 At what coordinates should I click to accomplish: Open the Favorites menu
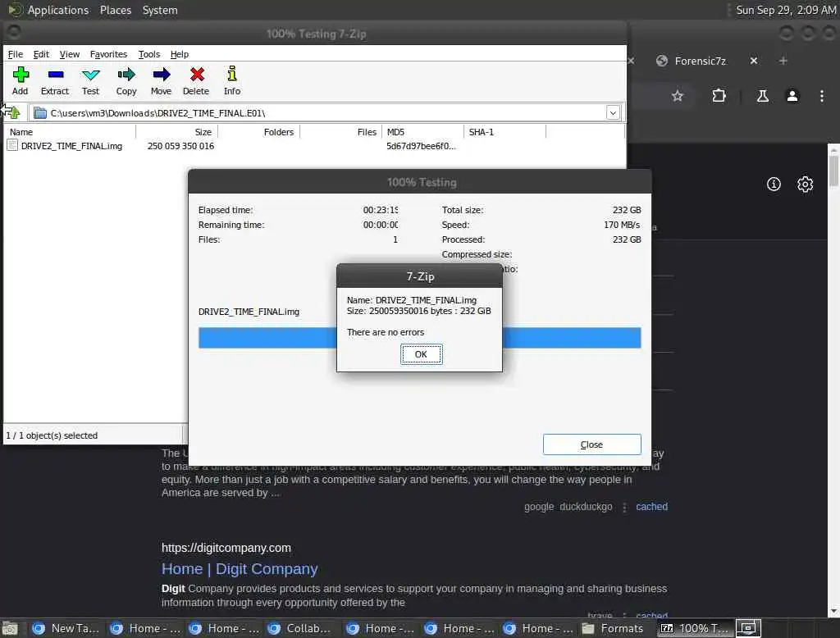click(x=108, y=54)
